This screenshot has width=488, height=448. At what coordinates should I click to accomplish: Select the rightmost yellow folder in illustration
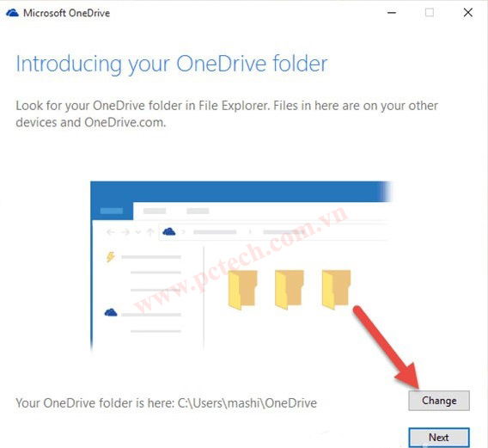[x=336, y=290]
